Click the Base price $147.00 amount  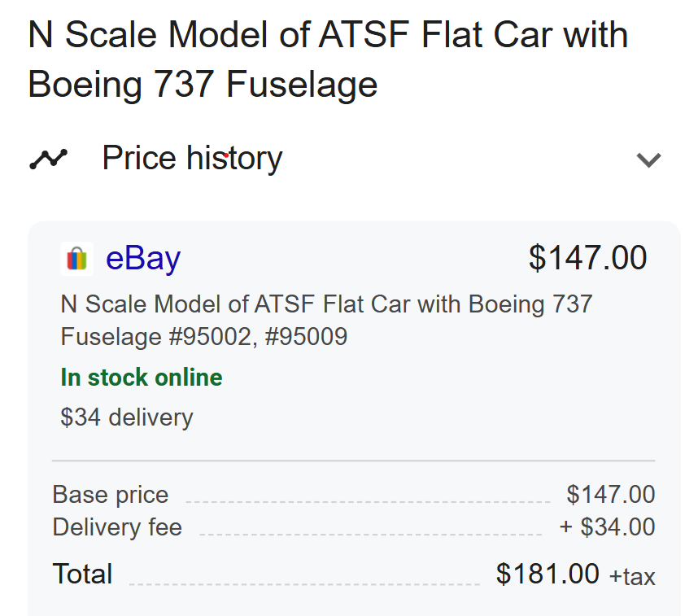611,495
